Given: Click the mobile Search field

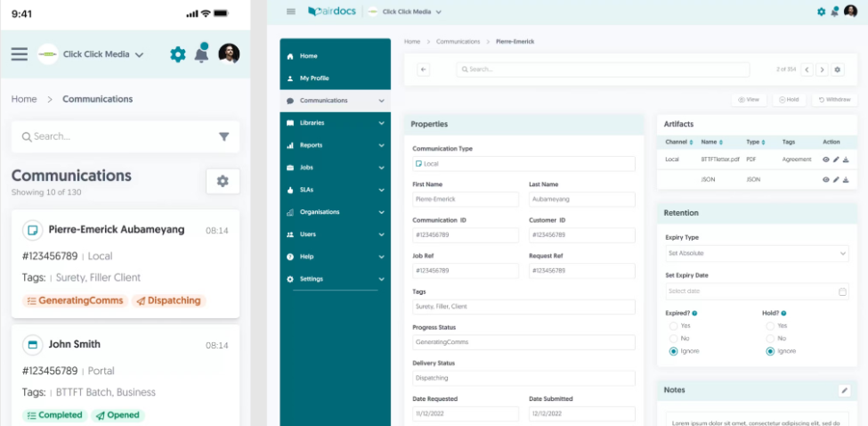Looking at the screenshot, I should click(126, 136).
